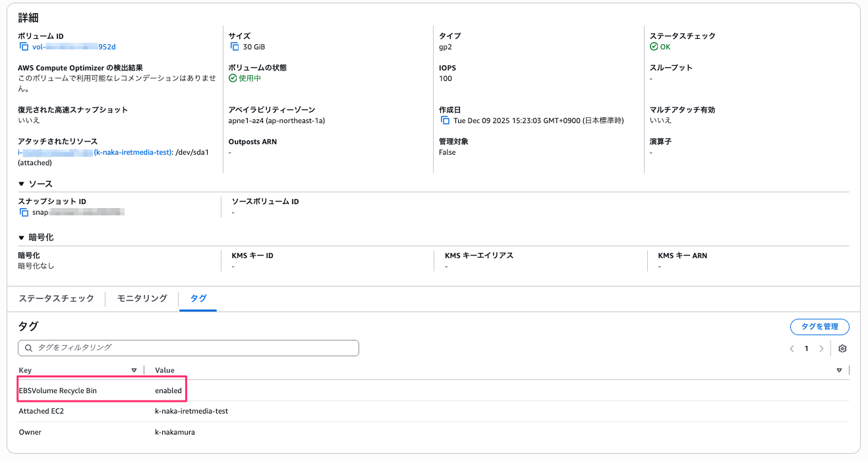Click the search magnifier in tag filter
The height and width of the screenshot is (461, 868).
tap(28, 348)
